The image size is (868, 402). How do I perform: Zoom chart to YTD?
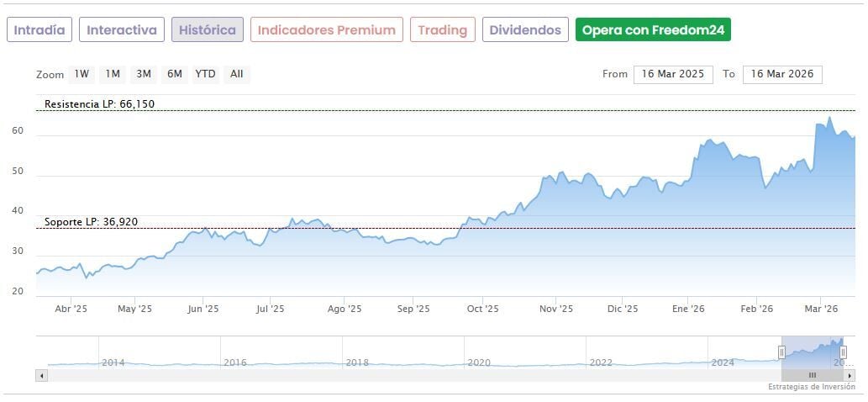[205, 74]
